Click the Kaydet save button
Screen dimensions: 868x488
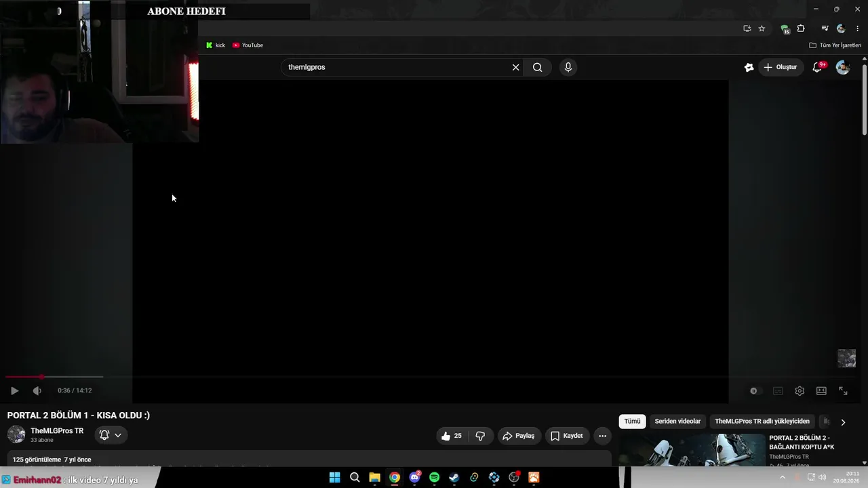[567, 436]
